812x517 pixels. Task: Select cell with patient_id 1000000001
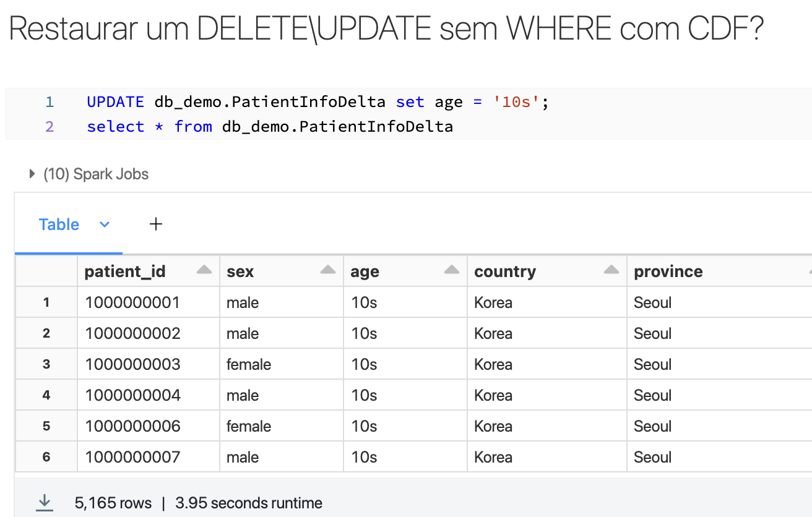coord(149,302)
